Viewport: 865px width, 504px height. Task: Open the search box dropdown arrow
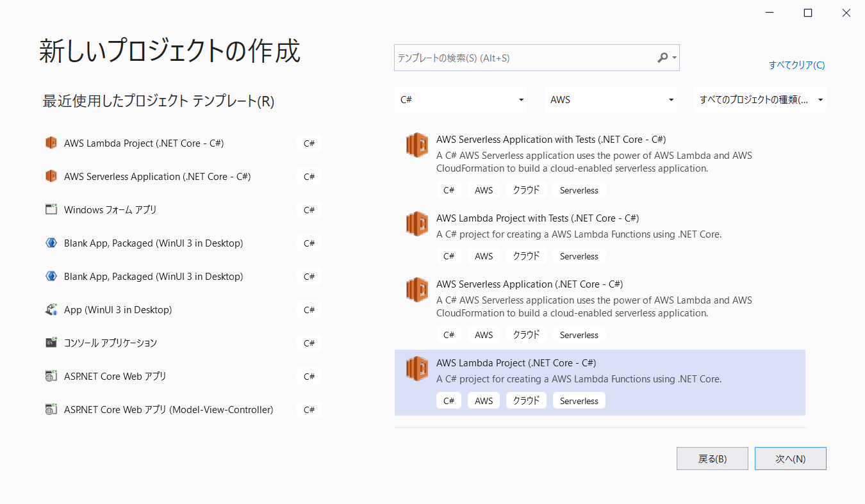coord(674,58)
